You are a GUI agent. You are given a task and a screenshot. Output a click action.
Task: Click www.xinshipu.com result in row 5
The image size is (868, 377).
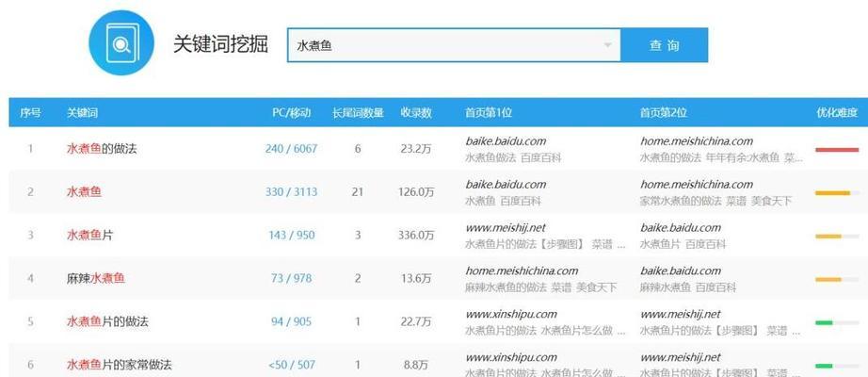pyautogui.click(x=511, y=315)
